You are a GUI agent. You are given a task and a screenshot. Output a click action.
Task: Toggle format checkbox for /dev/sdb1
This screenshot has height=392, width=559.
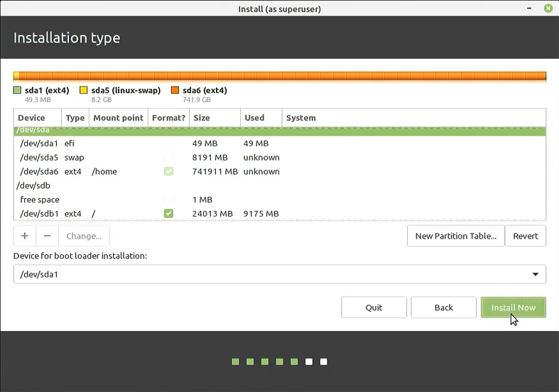pyautogui.click(x=168, y=214)
